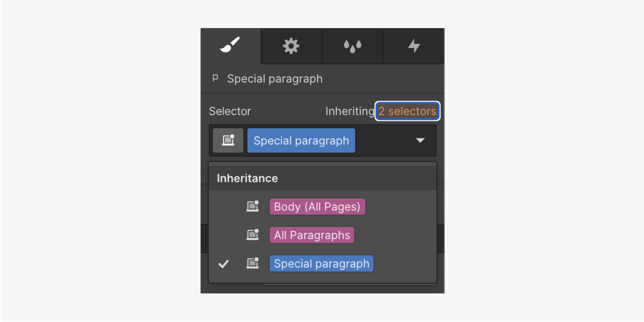Click the Inheritance menu header
This screenshot has height=322, width=644.
pyautogui.click(x=247, y=178)
